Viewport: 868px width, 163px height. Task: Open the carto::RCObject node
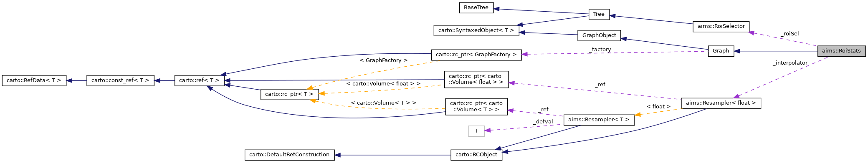[x=476, y=155]
